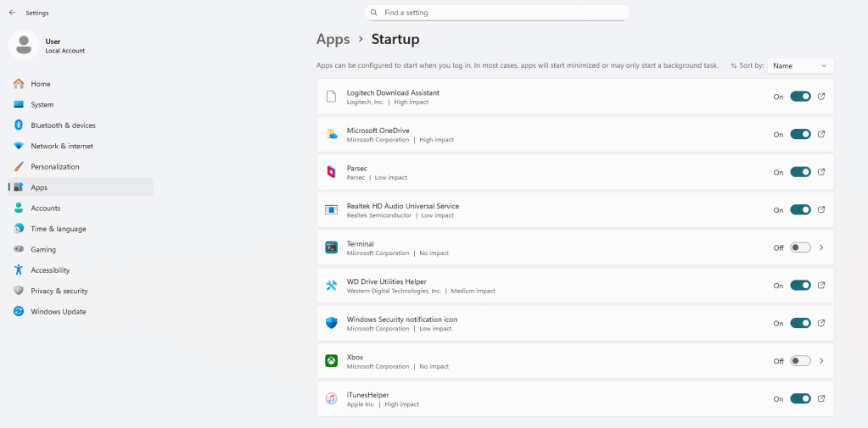868x428 pixels.
Task: Open file location icon for WD Drive Utilities
Action: pyautogui.click(x=821, y=286)
